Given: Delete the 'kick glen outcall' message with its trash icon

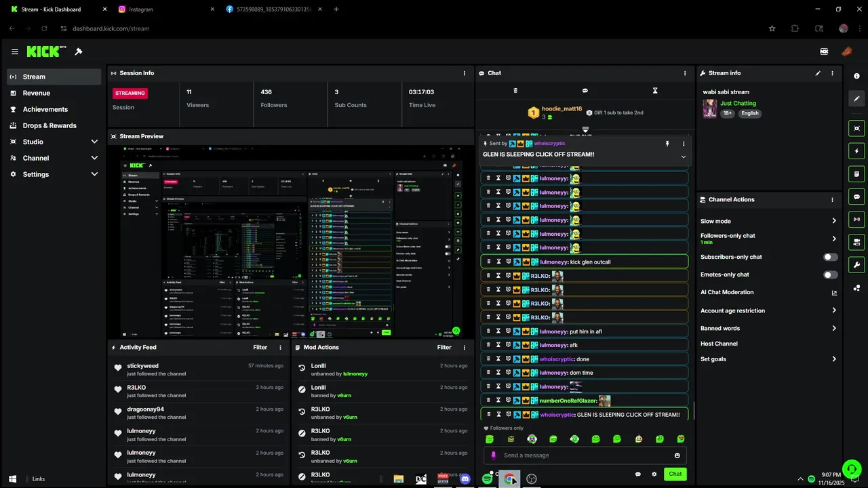Looking at the screenshot, I should (x=488, y=262).
